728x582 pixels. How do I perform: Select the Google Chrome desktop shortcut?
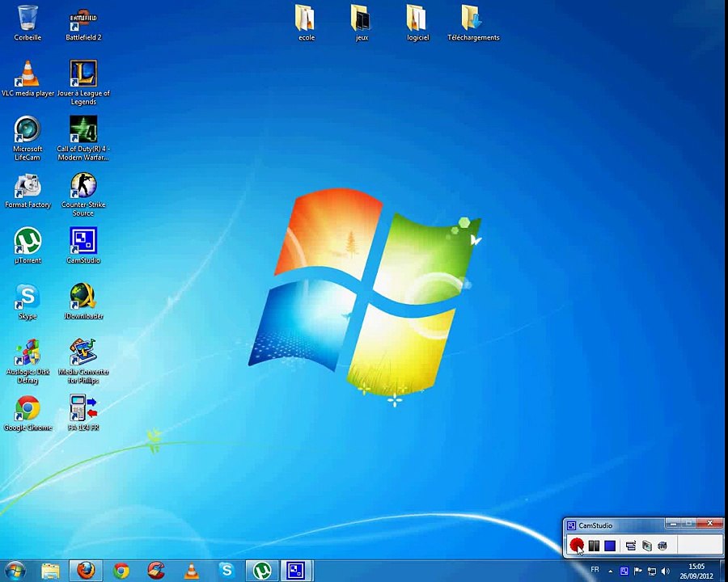(x=28, y=413)
